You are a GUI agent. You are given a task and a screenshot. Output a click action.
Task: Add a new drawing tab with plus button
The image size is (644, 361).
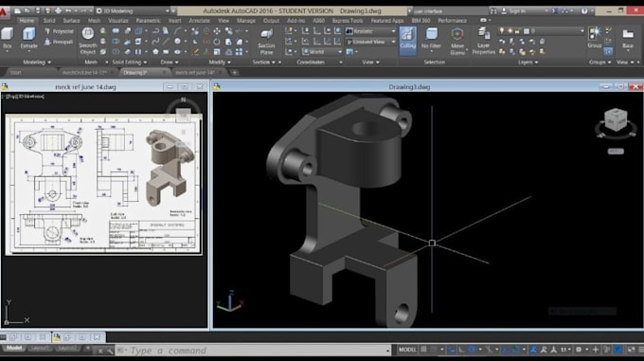point(235,73)
